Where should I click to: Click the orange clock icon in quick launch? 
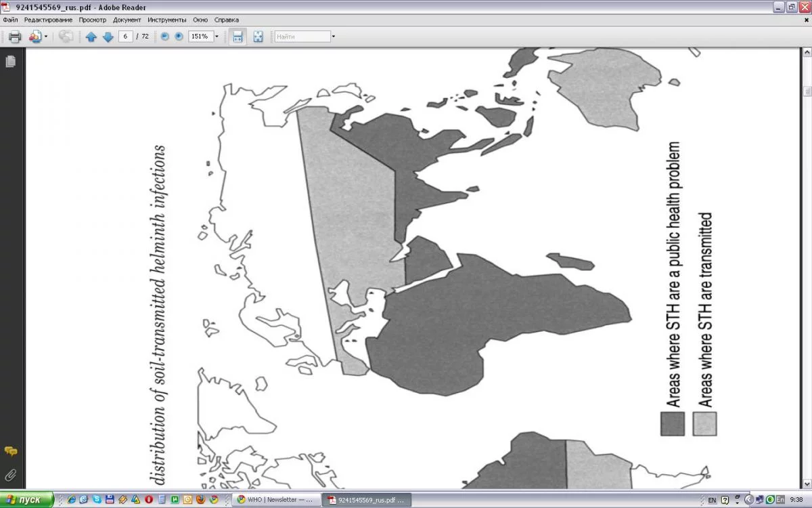coord(187,500)
